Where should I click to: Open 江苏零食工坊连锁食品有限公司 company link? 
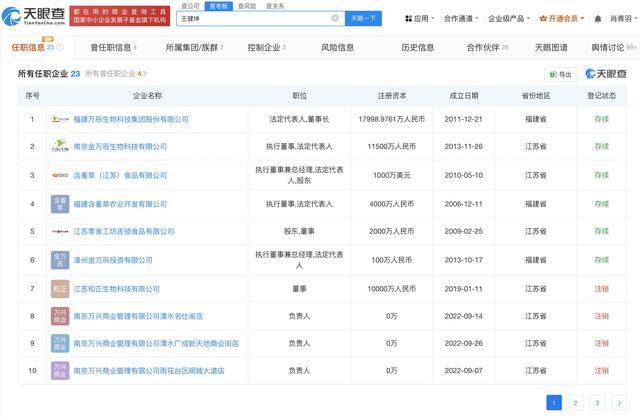(x=124, y=231)
